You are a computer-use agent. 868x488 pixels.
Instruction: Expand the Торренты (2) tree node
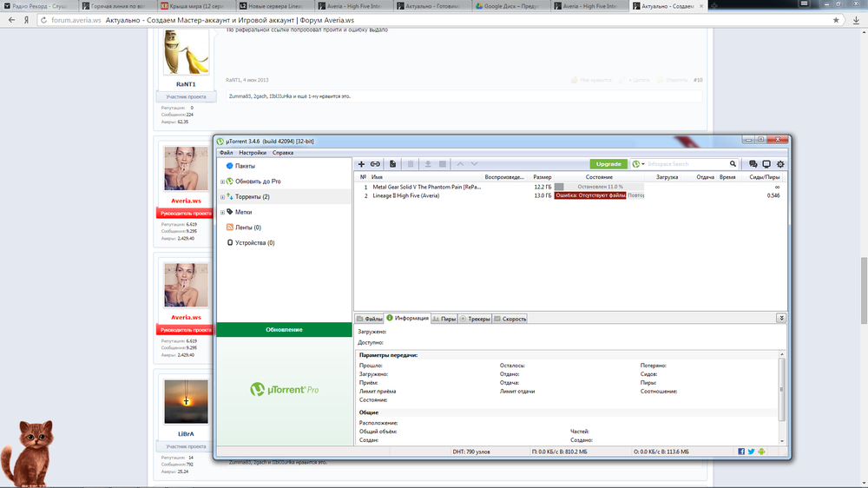[222, 197]
